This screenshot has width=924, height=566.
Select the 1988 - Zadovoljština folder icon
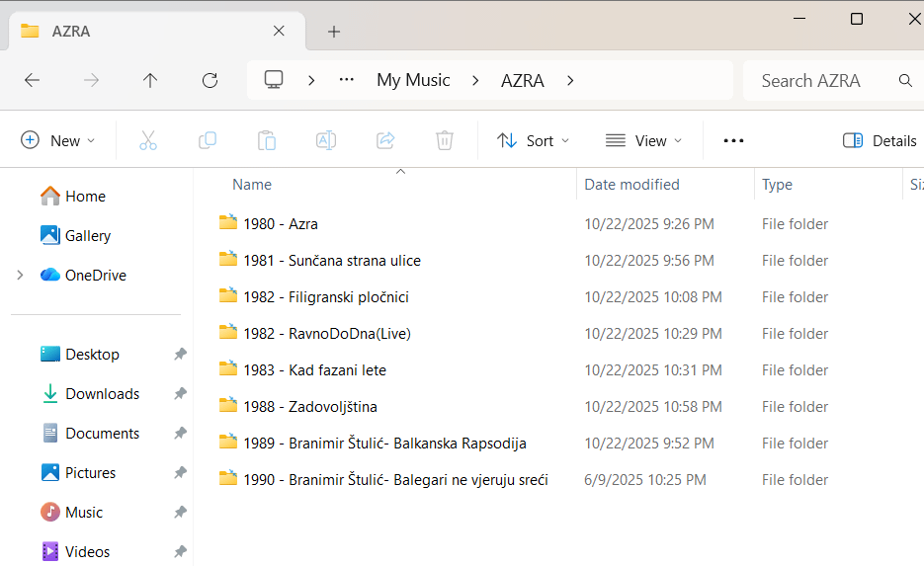(x=228, y=405)
